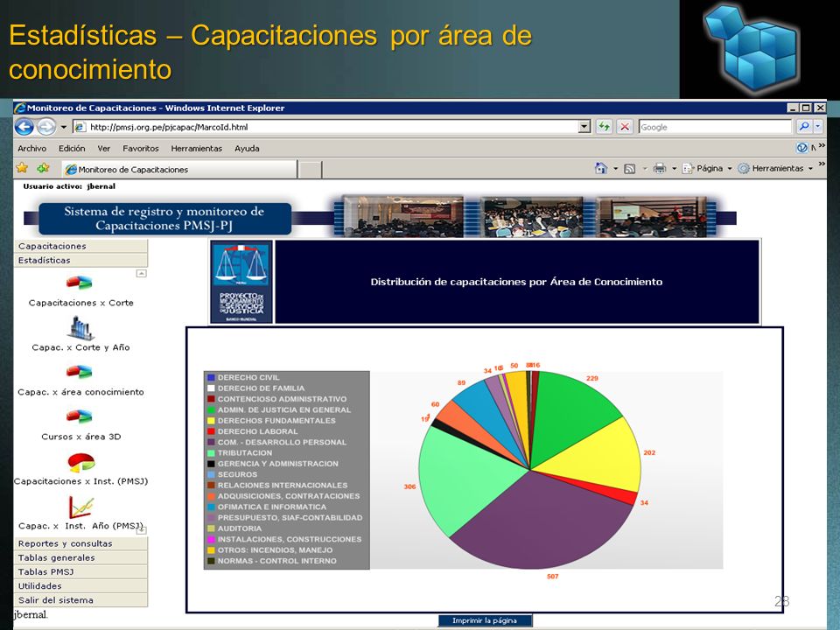Open the recent pages dropdown arrow
The image size is (840, 630).
[x=63, y=127]
